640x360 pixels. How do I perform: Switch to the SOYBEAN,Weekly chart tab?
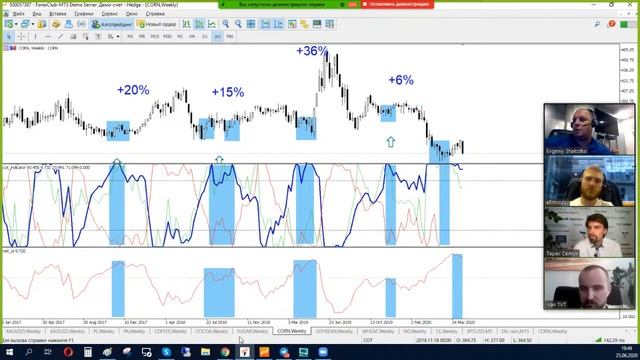pyautogui.click(x=334, y=331)
